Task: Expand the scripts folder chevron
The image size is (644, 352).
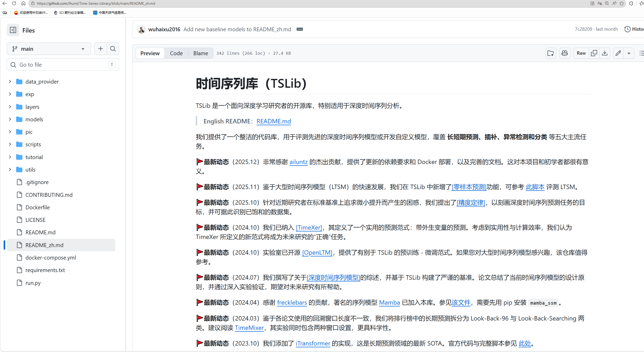Action: pos(10,144)
